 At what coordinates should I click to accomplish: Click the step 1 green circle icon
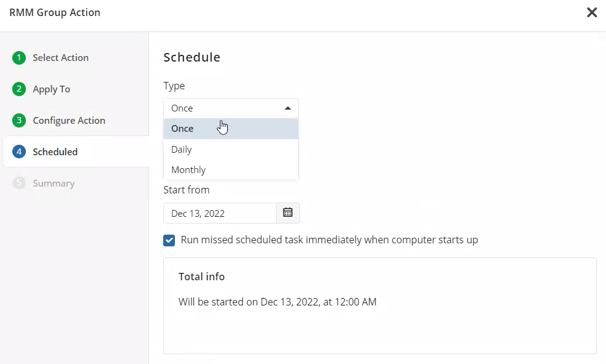[19, 58]
